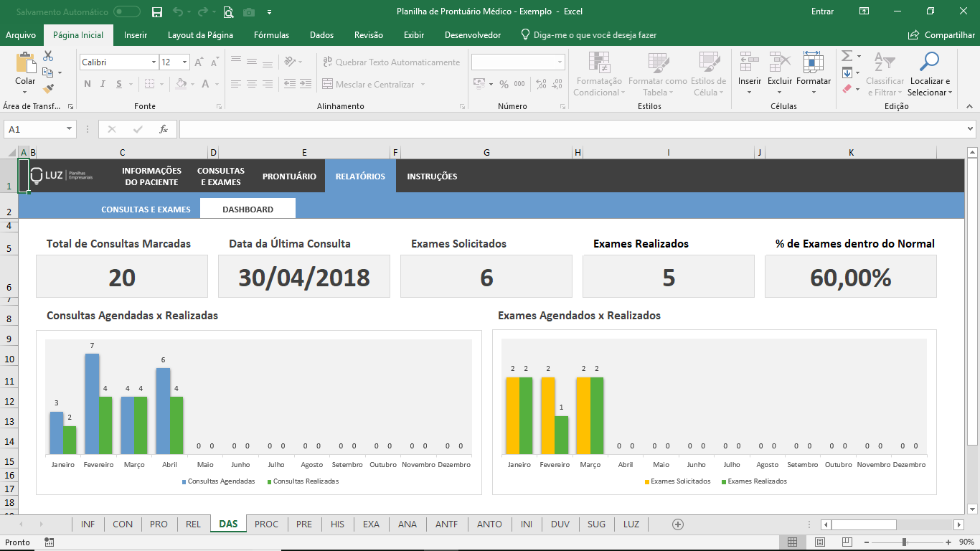980x551 pixels.
Task: Click the Print Preview icon in title bar
Action: click(x=228, y=11)
